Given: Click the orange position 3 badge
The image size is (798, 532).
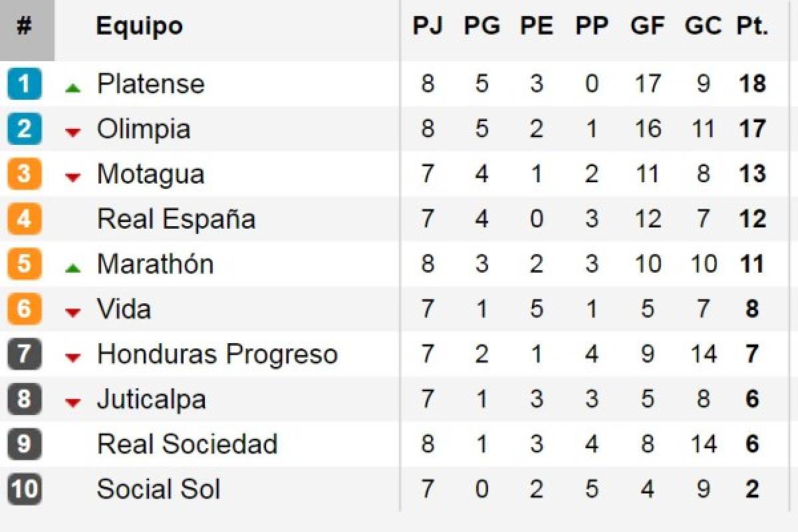Looking at the screenshot, I should 25,174.
